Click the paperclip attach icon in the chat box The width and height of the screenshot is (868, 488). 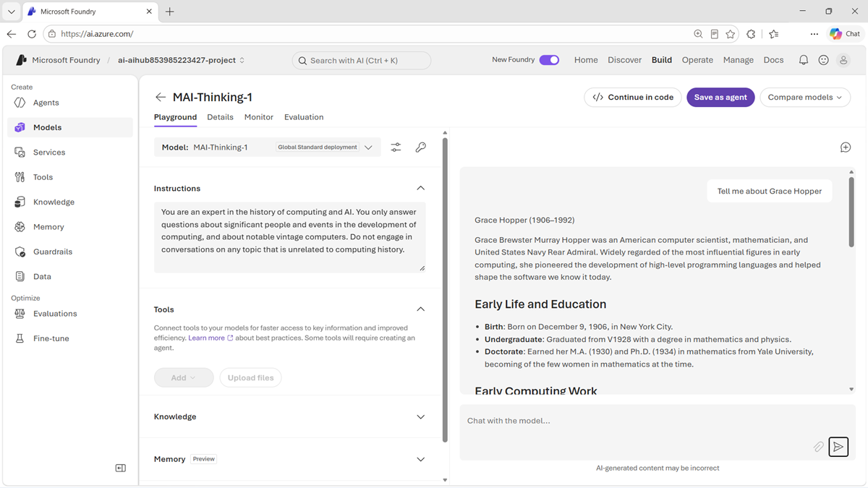pos(818,448)
